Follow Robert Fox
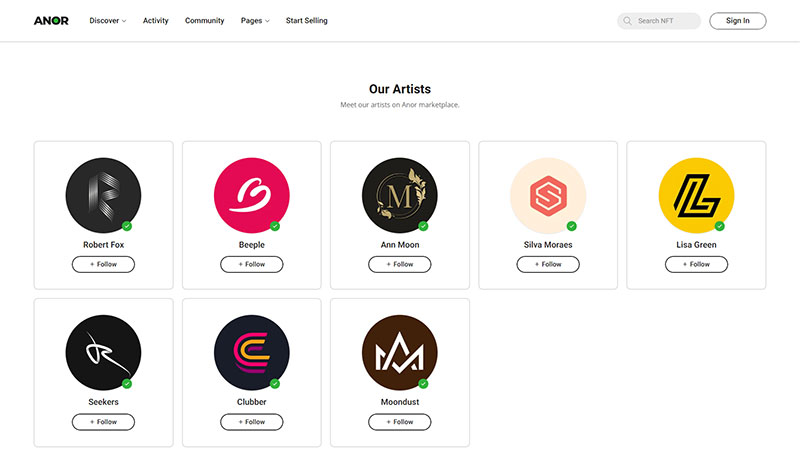This screenshot has width=800, height=454. (104, 264)
